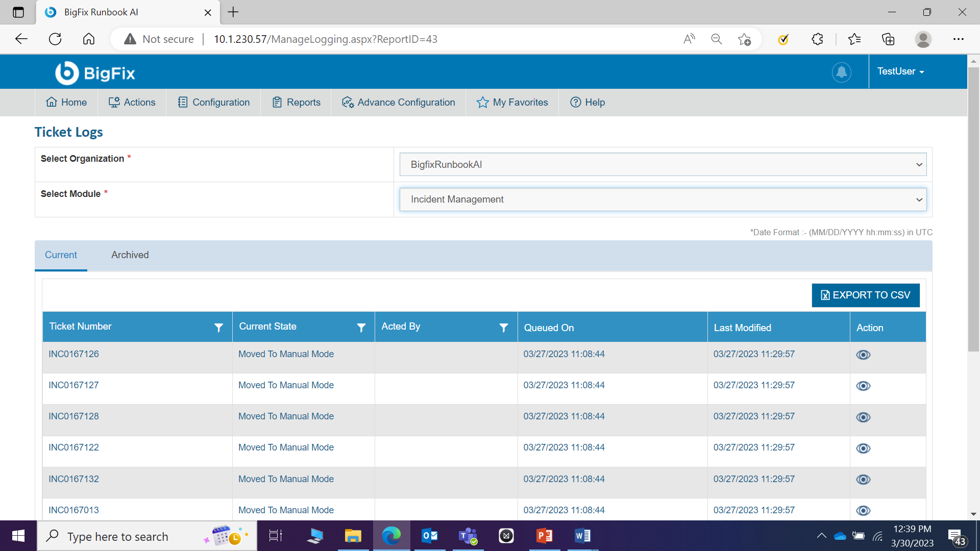
Task: Click Current State column filter icon
Action: coord(361,328)
